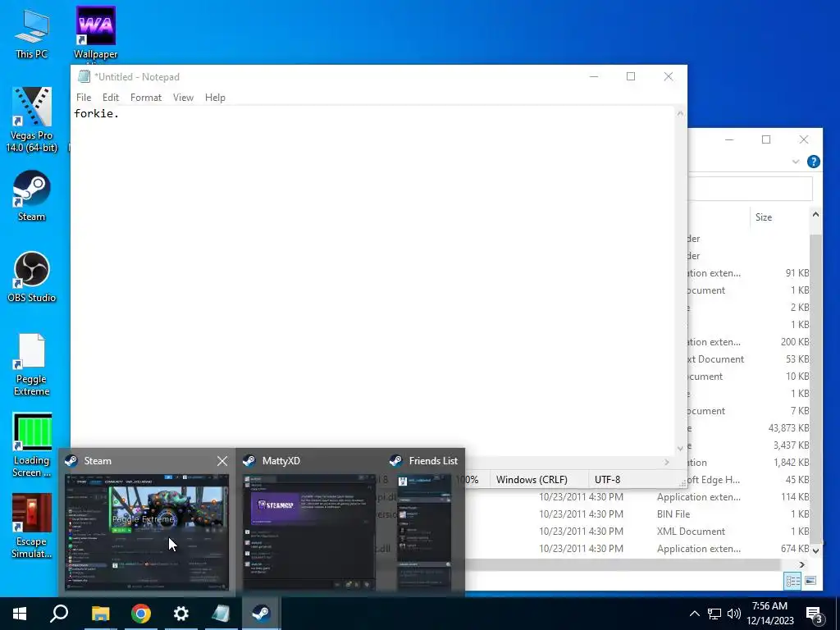Open Notepad View menu

coord(183,98)
